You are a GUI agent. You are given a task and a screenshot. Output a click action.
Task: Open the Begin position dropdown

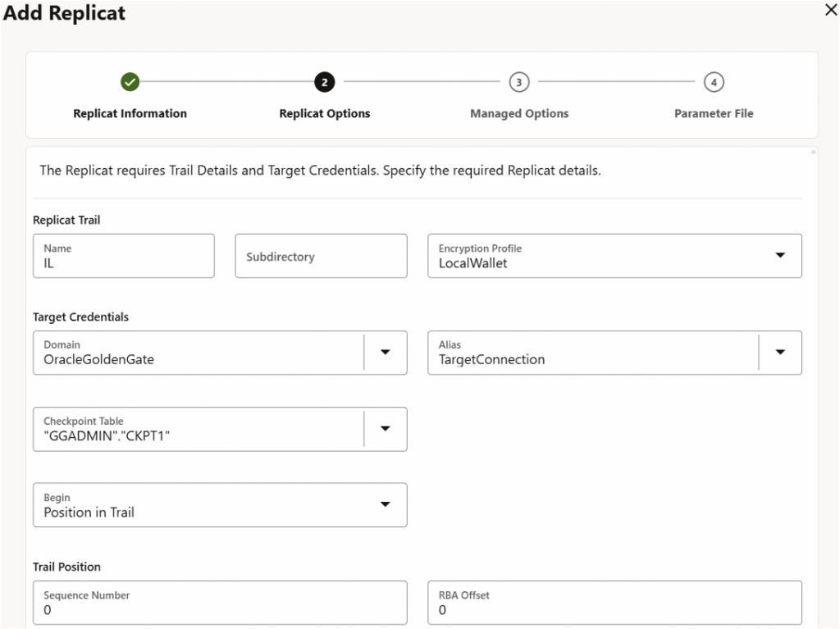(x=386, y=504)
